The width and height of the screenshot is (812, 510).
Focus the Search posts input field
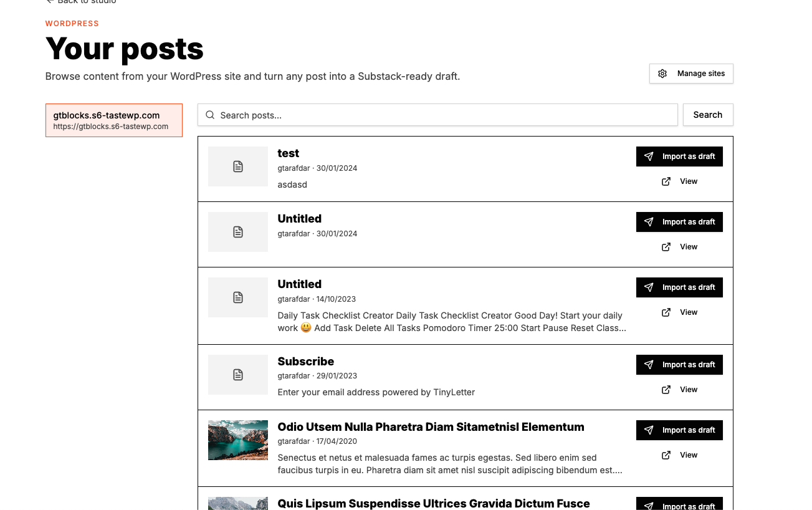(437, 115)
